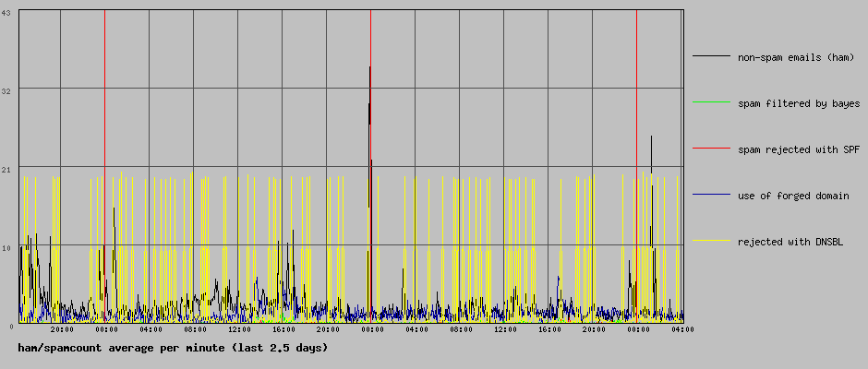Viewport: 868px width, 369px height.
Task: Click the 'rejected with DNSBL' legend label
Action: [x=790, y=242]
